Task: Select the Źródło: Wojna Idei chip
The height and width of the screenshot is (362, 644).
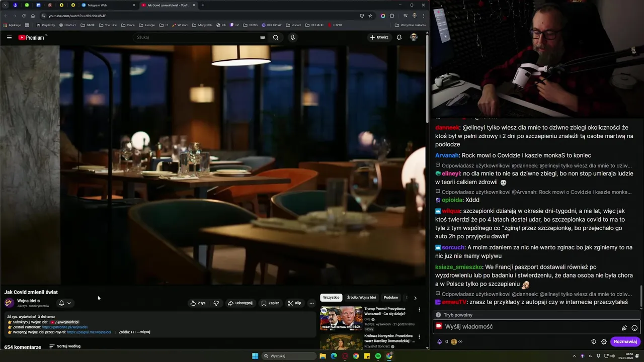Action: coord(361,298)
